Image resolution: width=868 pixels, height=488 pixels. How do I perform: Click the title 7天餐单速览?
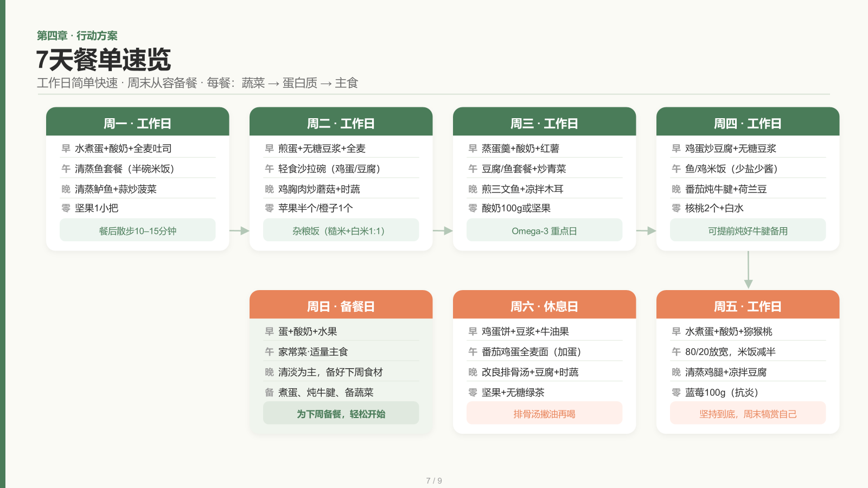pos(104,60)
